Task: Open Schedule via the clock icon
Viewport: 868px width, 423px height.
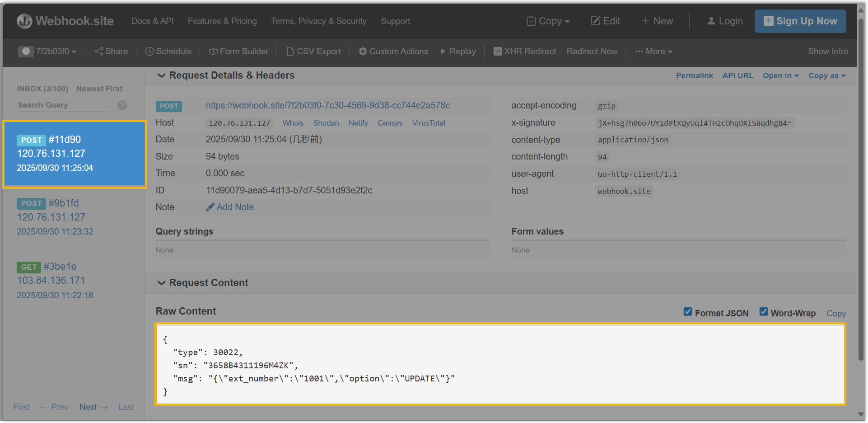Action: (149, 52)
